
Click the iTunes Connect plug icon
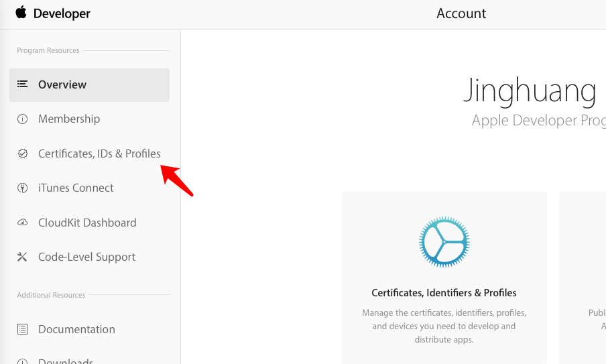click(x=22, y=188)
